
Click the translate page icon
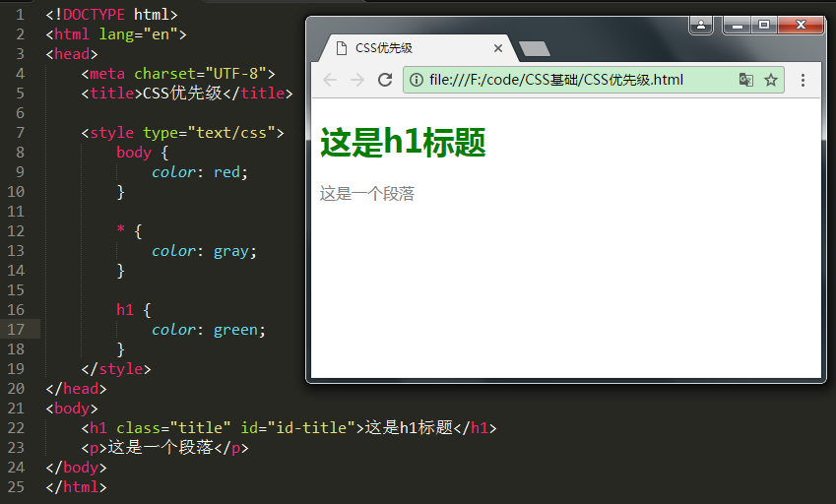click(x=745, y=80)
